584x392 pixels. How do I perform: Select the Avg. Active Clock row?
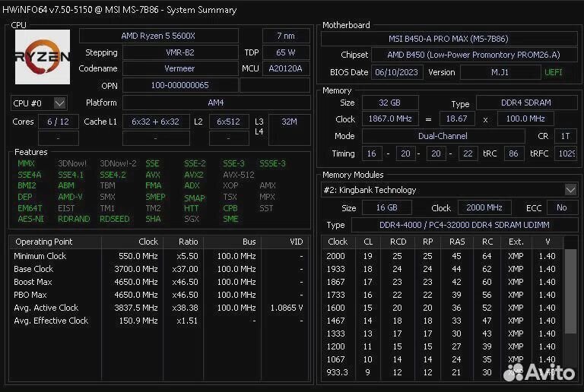coord(159,308)
